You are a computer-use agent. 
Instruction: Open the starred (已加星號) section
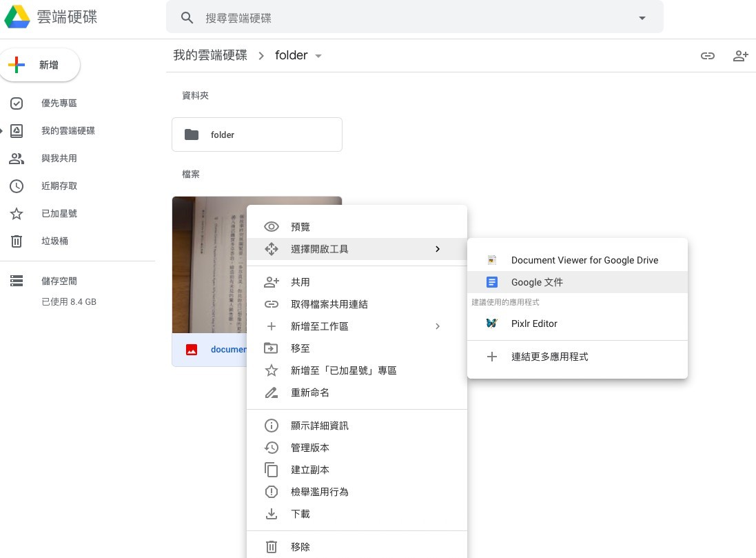pyautogui.click(x=59, y=214)
